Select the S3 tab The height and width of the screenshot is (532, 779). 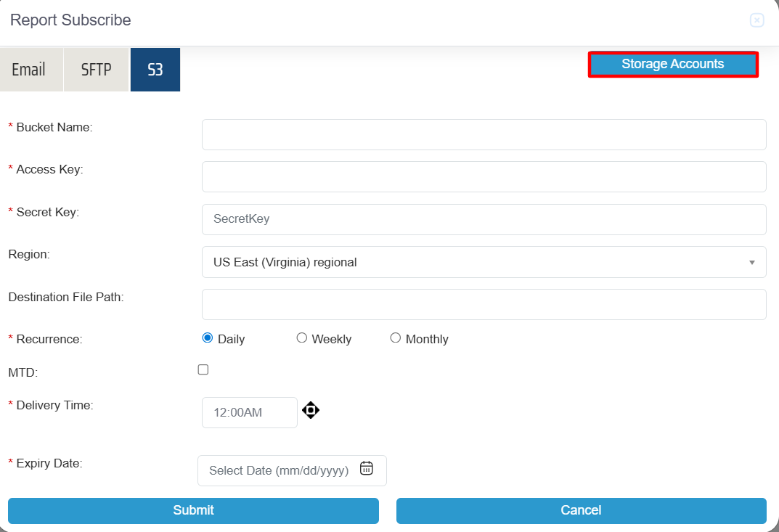[155, 70]
